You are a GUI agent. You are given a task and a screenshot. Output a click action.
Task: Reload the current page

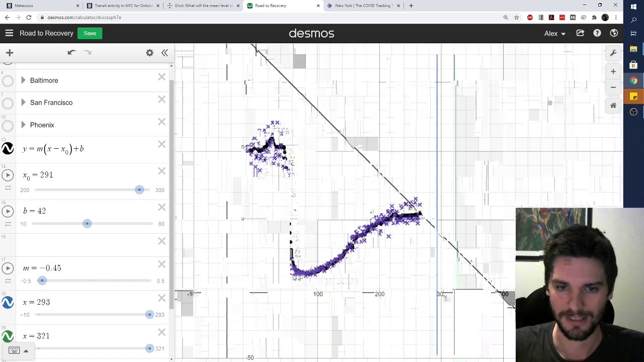coord(29,17)
